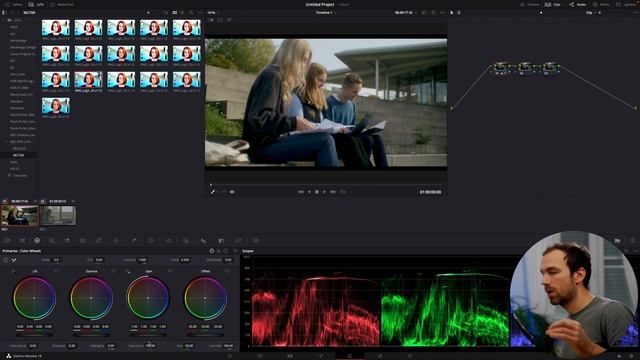Toggle the LUT sidebar folder list icon
The width and height of the screenshot is (640, 360).
point(4,13)
